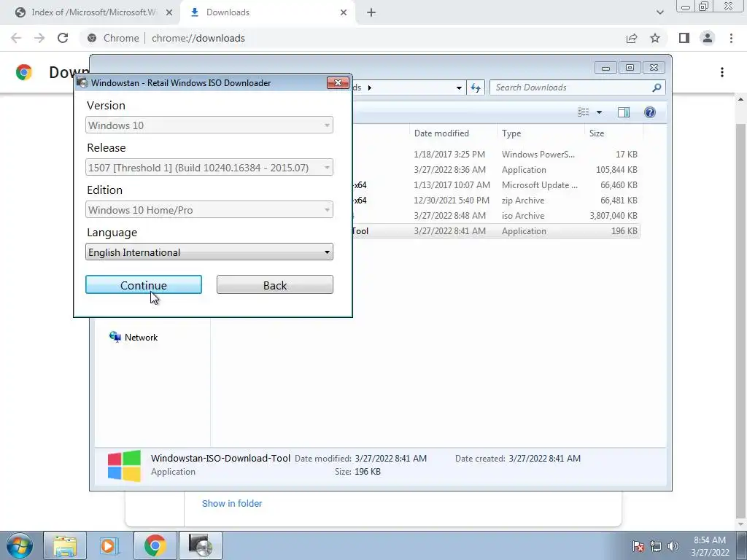Reload the Chrome page
747x560 pixels.
click(63, 38)
